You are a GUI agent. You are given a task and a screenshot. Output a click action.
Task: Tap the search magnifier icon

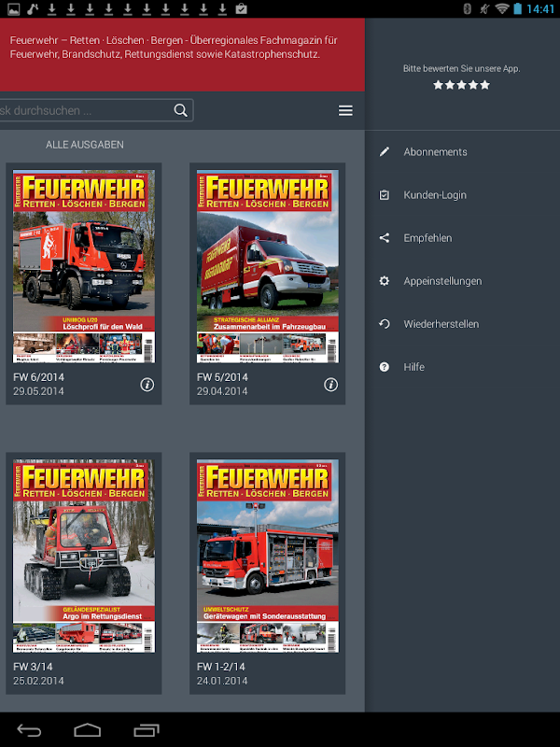(x=180, y=110)
